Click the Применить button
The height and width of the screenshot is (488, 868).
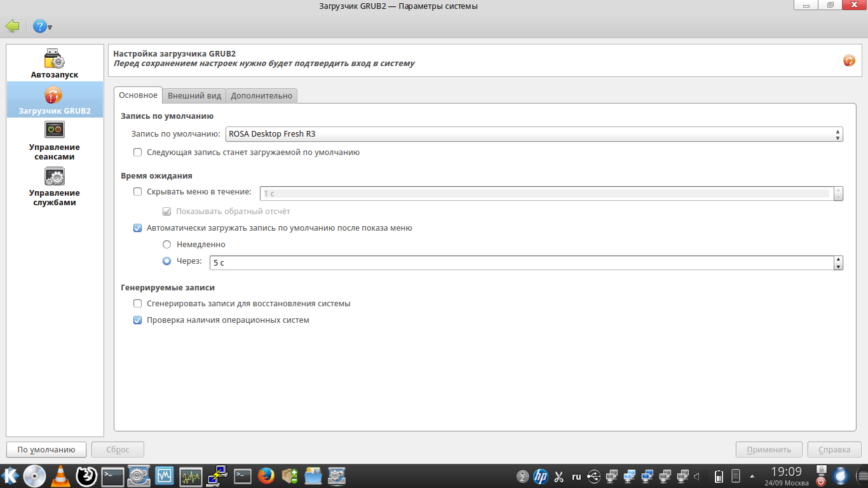tap(769, 450)
